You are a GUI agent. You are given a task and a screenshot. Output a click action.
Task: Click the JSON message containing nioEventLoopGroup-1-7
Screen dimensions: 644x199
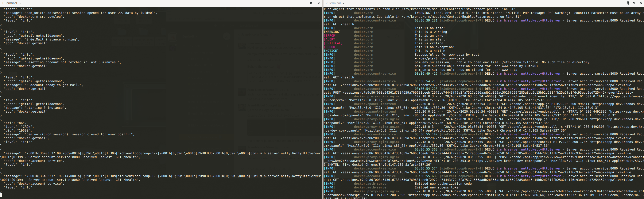point(160,155)
